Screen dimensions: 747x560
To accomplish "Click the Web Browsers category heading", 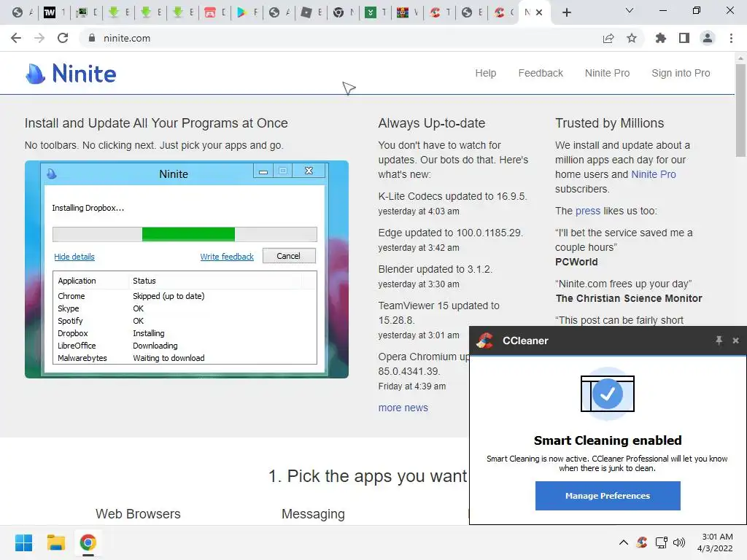I will pyautogui.click(x=138, y=514).
